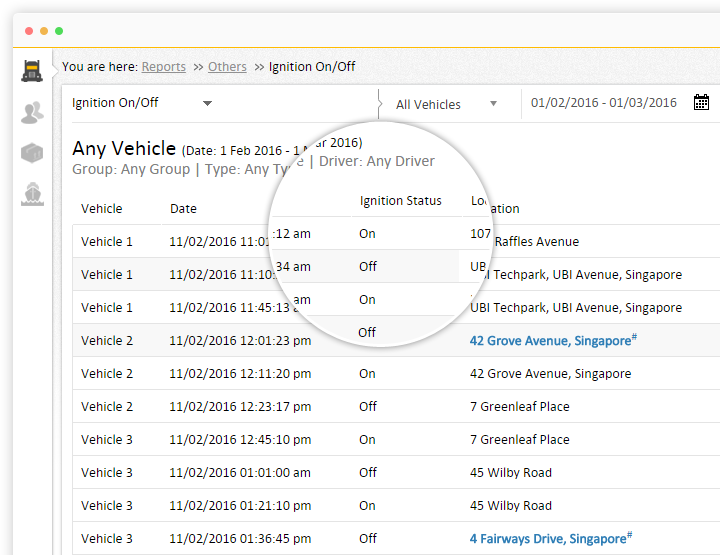720x555 pixels.
Task: Click On status in the 12:11:20 pm row
Action: [x=367, y=373]
